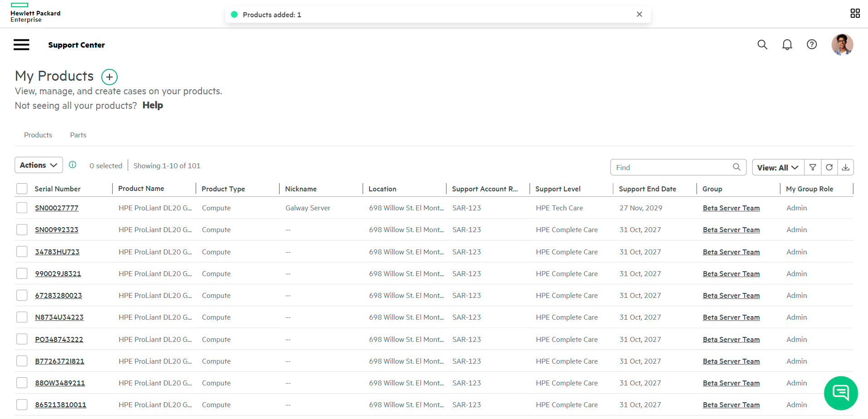The width and height of the screenshot is (868, 419).
Task: Download the products list
Action: pos(845,167)
